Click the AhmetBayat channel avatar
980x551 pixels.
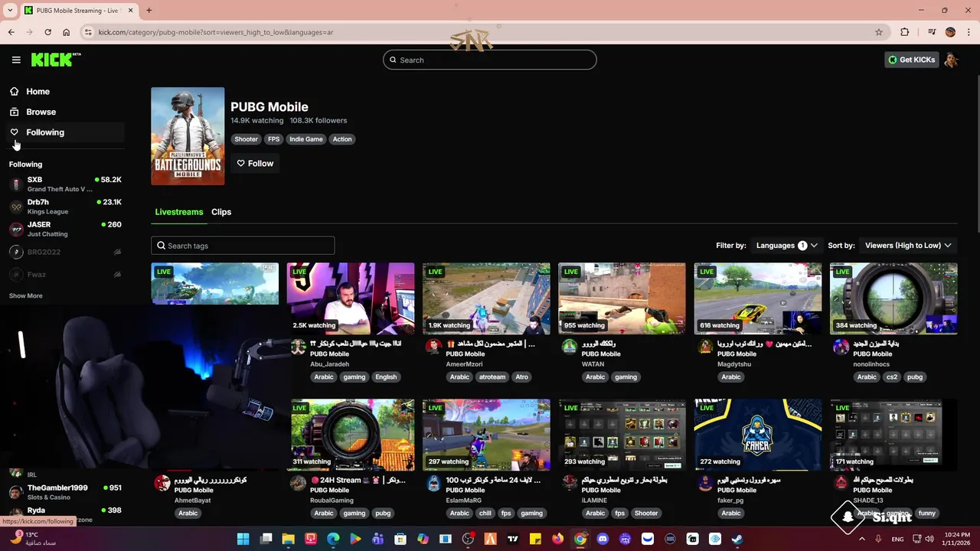click(162, 483)
